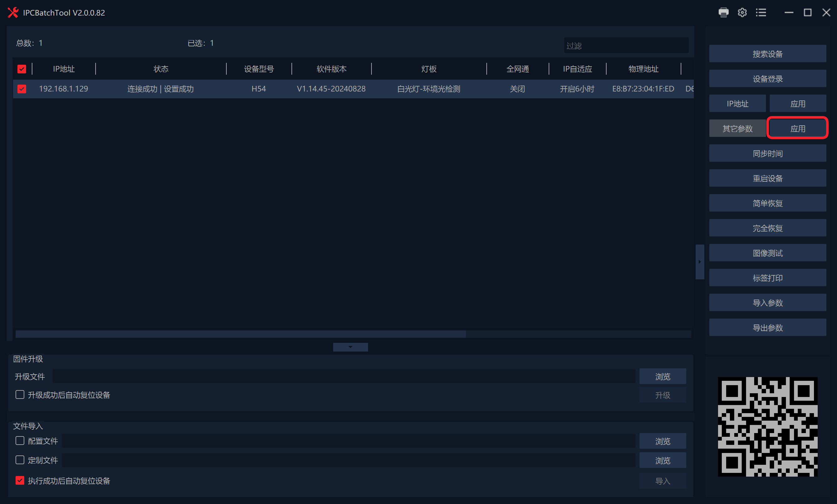837x504 pixels.
Task: Open the 其它参数 settings panel
Action: coord(737,128)
